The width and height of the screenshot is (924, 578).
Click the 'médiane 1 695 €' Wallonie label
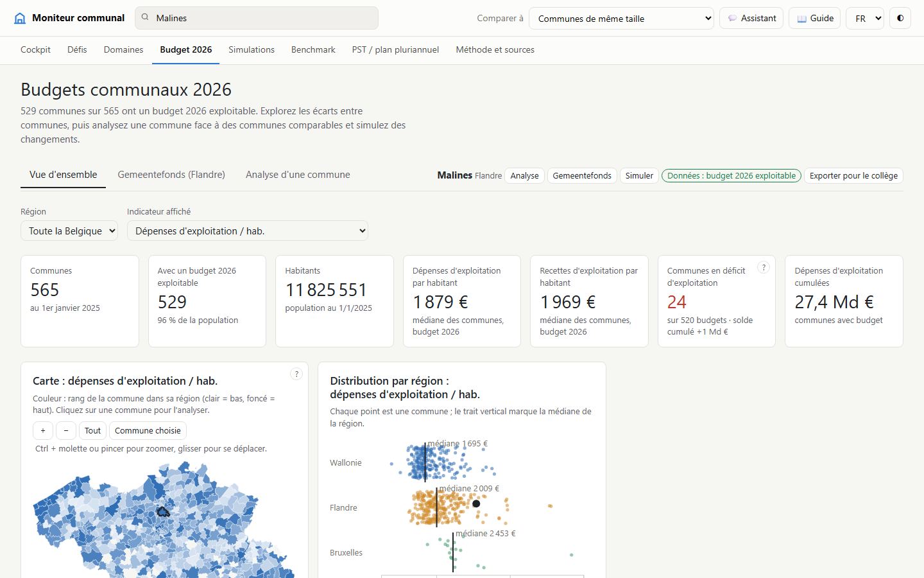coord(458,443)
